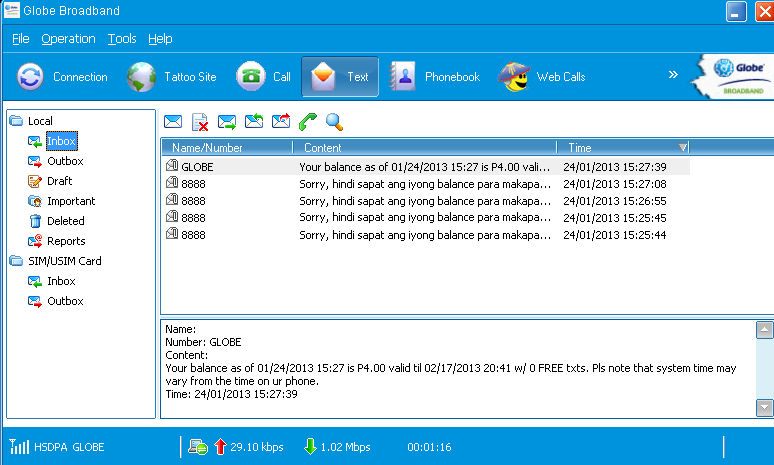This screenshot has height=465, width=774.
Task: Click the signal strength bars icon
Action: 19,446
